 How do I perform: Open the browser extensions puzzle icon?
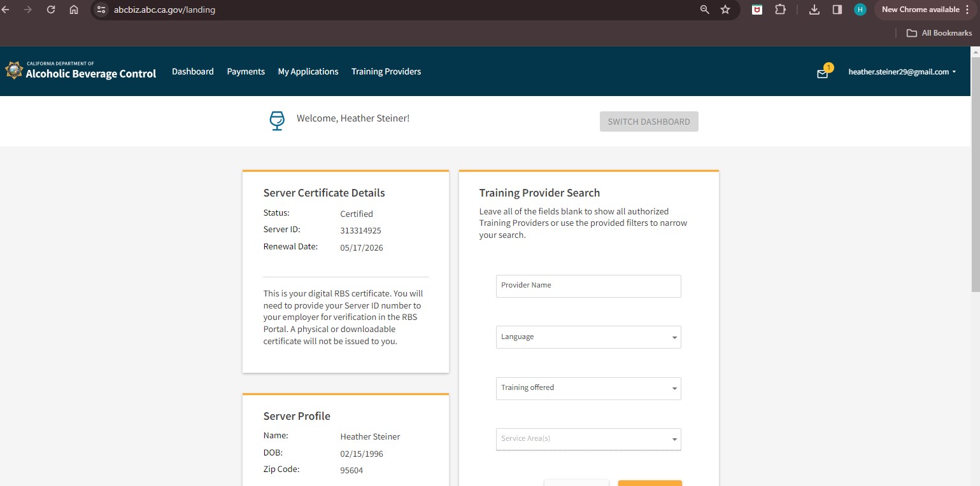pyautogui.click(x=780, y=10)
